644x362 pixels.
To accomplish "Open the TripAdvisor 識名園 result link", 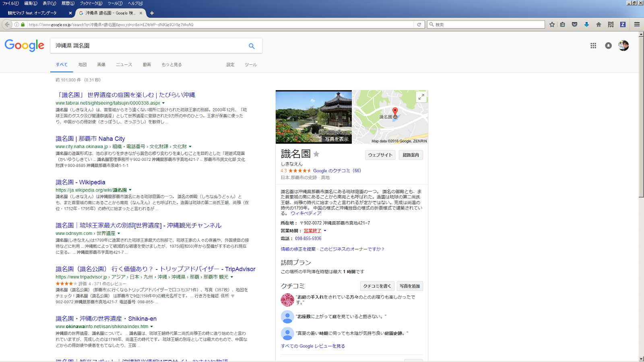I will tap(155, 269).
